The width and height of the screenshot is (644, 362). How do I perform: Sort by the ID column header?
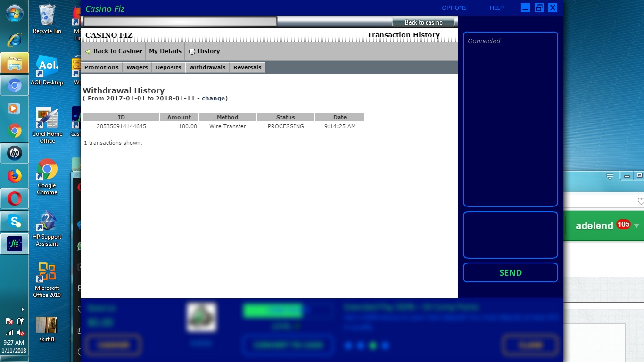tap(121, 117)
